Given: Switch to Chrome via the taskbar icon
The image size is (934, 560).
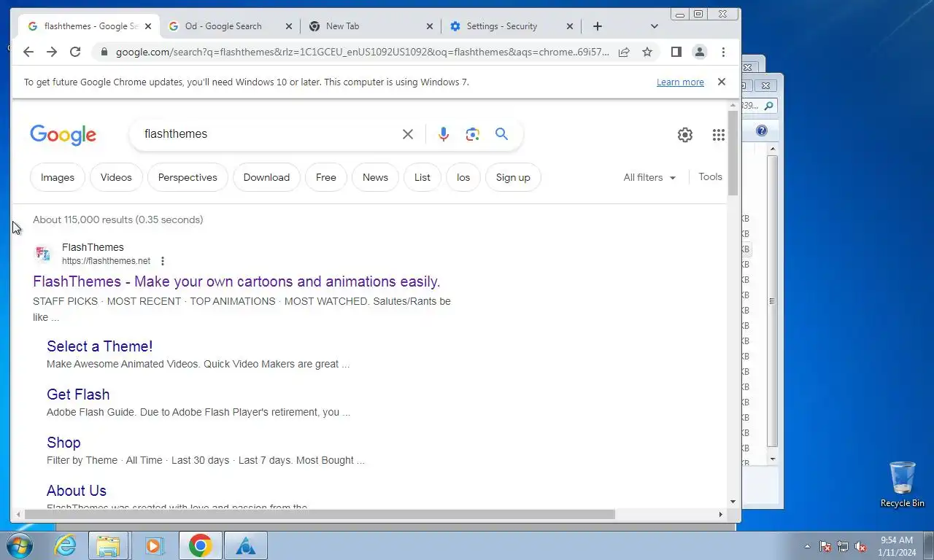Looking at the screenshot, I should click(200, 545).
